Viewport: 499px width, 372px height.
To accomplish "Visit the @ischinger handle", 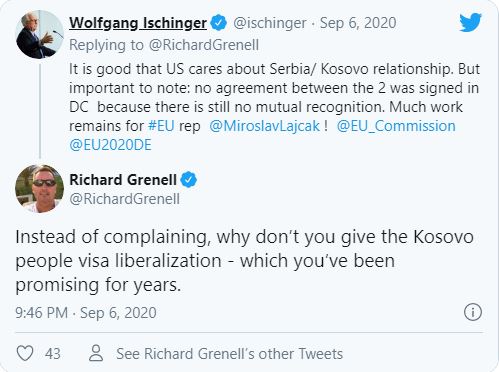I will [269, 23].
